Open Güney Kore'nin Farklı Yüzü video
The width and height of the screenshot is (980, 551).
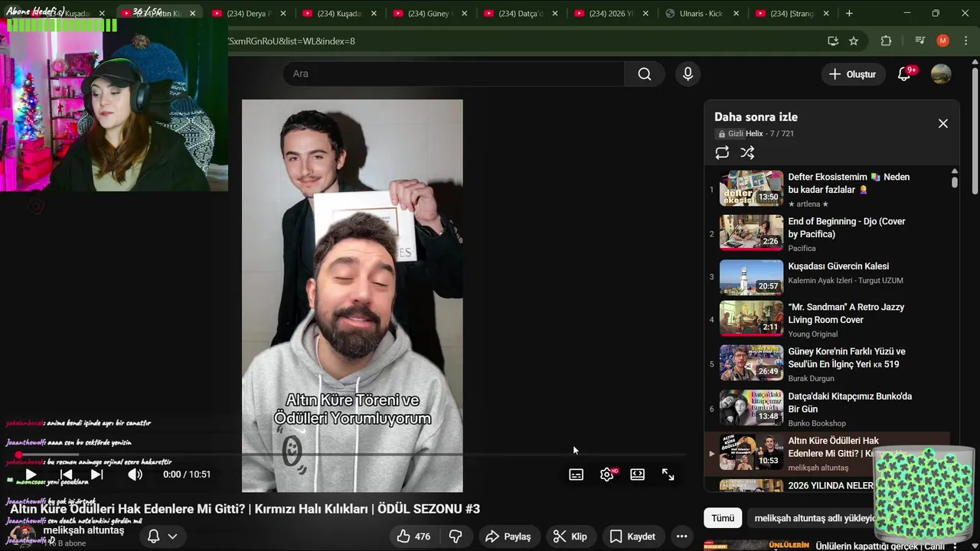pos(831,364)
